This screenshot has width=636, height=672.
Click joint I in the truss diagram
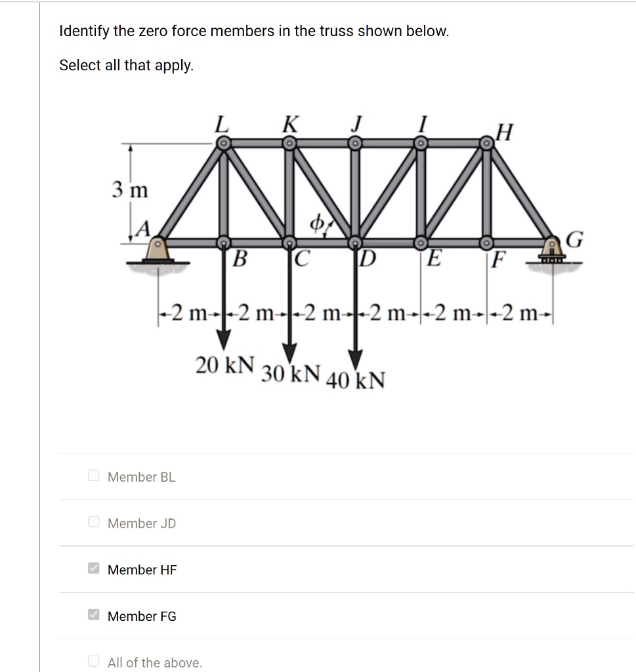click(421, 142)
